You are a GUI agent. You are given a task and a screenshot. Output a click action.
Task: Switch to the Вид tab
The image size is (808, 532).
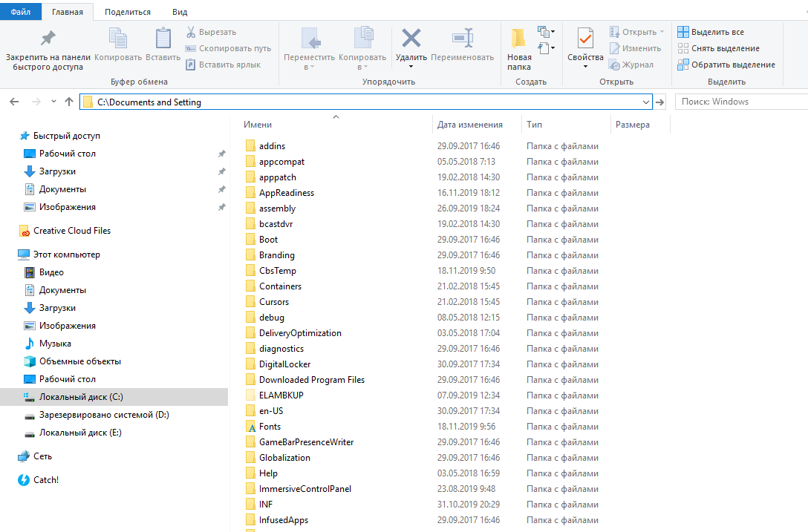(x=179, y=12)
